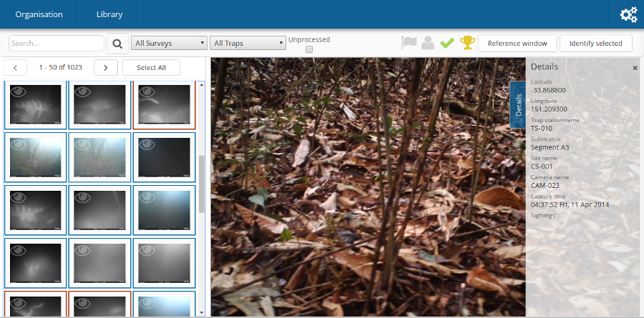Click the Site name label
644x318 pixels.
[545, 158]
